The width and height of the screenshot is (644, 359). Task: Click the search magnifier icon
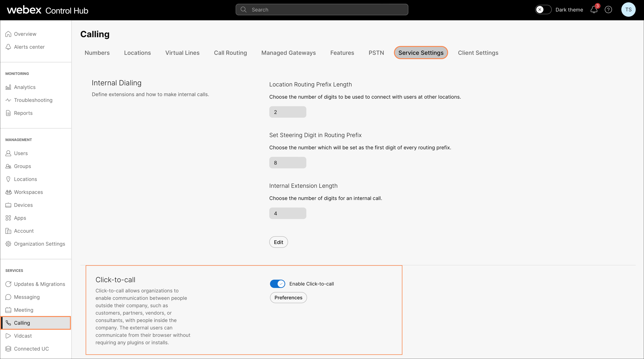243,10
